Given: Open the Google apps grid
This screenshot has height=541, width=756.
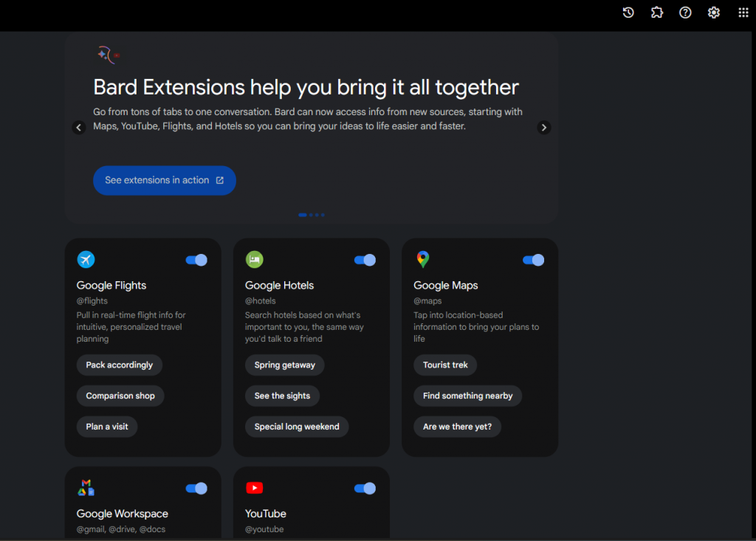Looking at the screenshot, I should coord(743,13).
